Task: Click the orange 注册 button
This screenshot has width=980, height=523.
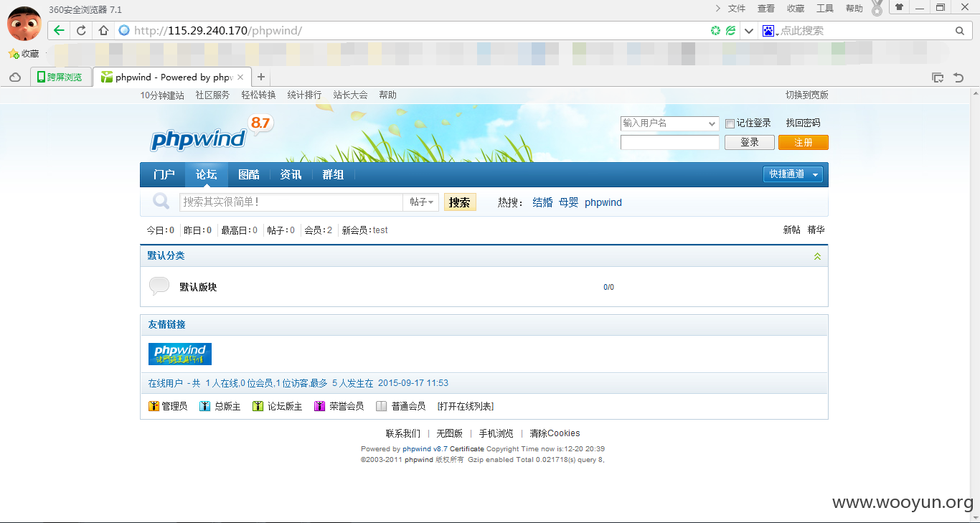Action: [804, 142]
